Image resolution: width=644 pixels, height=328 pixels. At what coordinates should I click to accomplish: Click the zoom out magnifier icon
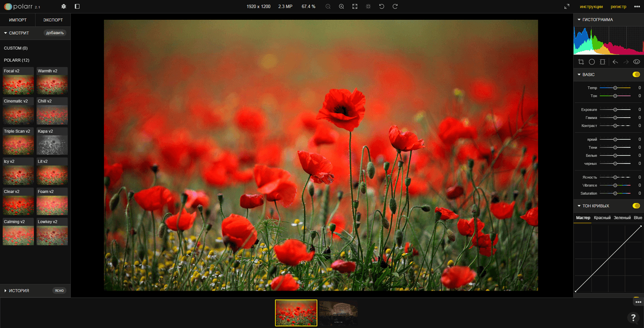(328, 6)
